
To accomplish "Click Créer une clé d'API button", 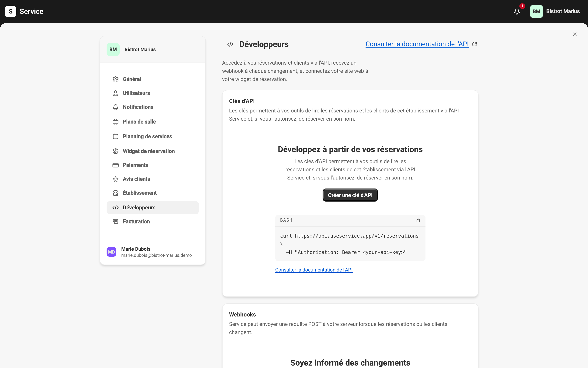I will click(x=350, y=195).
